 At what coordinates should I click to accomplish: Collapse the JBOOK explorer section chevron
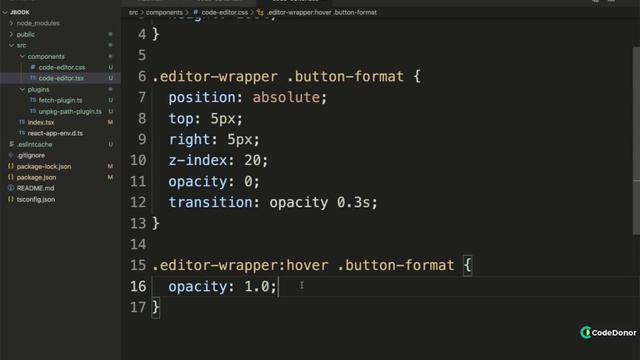point(5,12)
